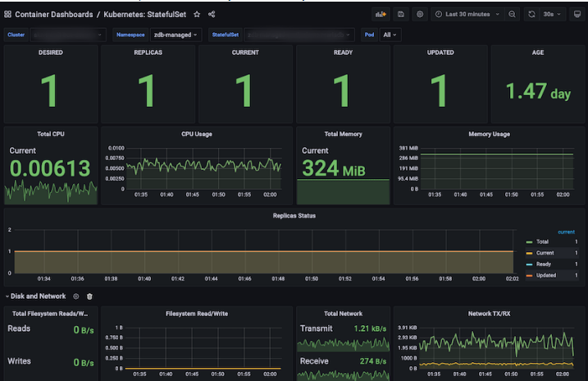The height and width of the screenshot is (381, 588).
Task: Open the Memory Usage panel title
Action: coord(489,134)
